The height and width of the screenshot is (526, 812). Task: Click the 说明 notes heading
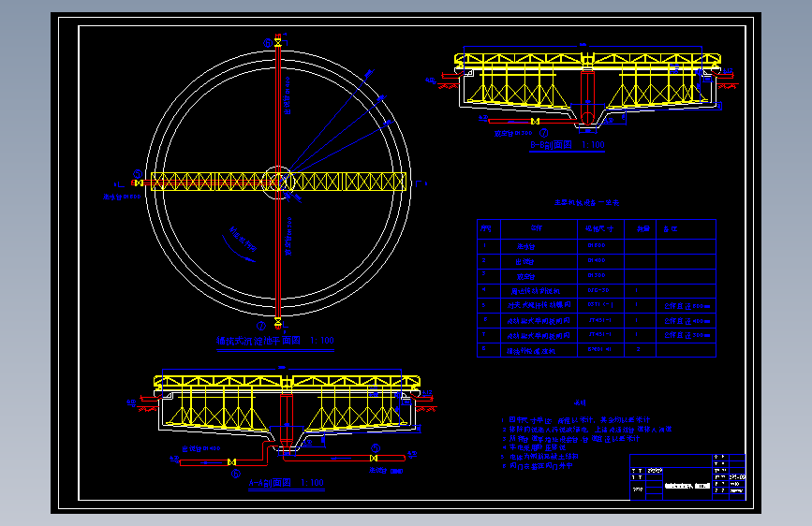pyautogui.click(x=580, y=402)
